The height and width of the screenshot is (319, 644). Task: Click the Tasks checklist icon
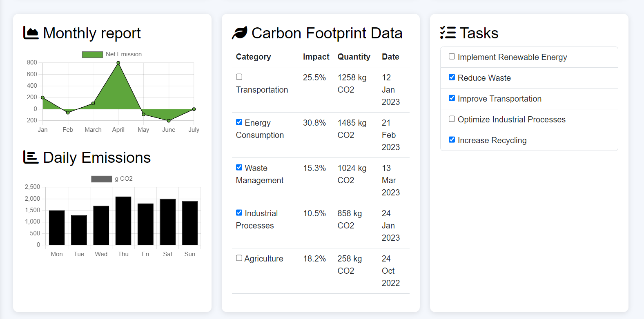[448, 33]
